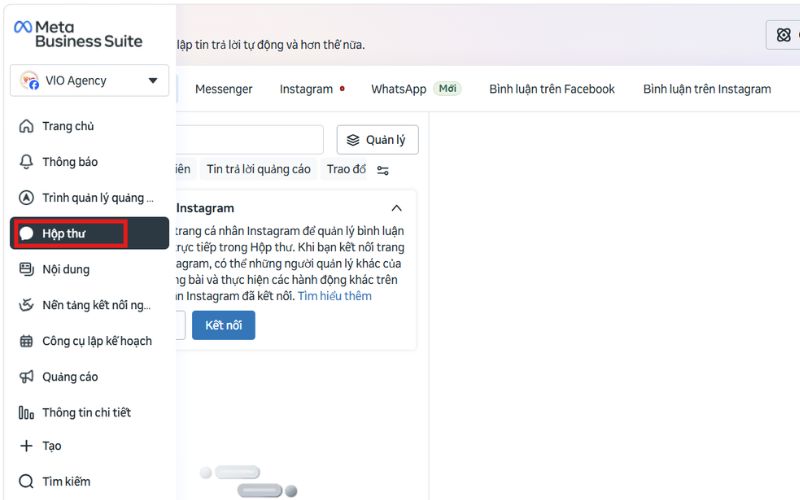
Task: Switch to the Instagram tab
Action: (x=306, y=89)
